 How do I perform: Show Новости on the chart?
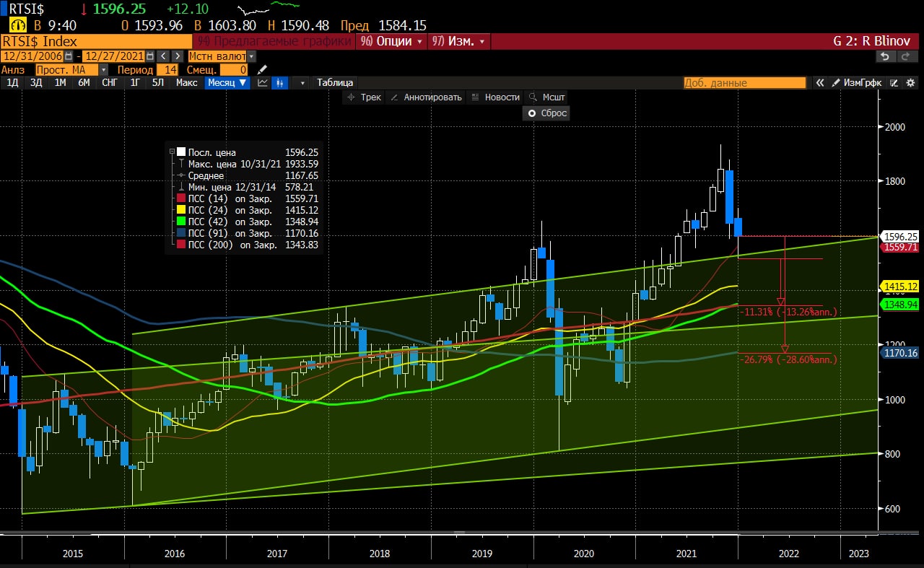tap(495, 97)
